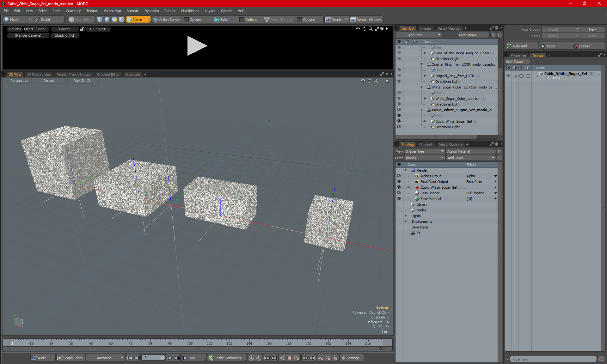607x364 pixels.
Task: Open the Graph Editor
Action: (x=70, y=358)
